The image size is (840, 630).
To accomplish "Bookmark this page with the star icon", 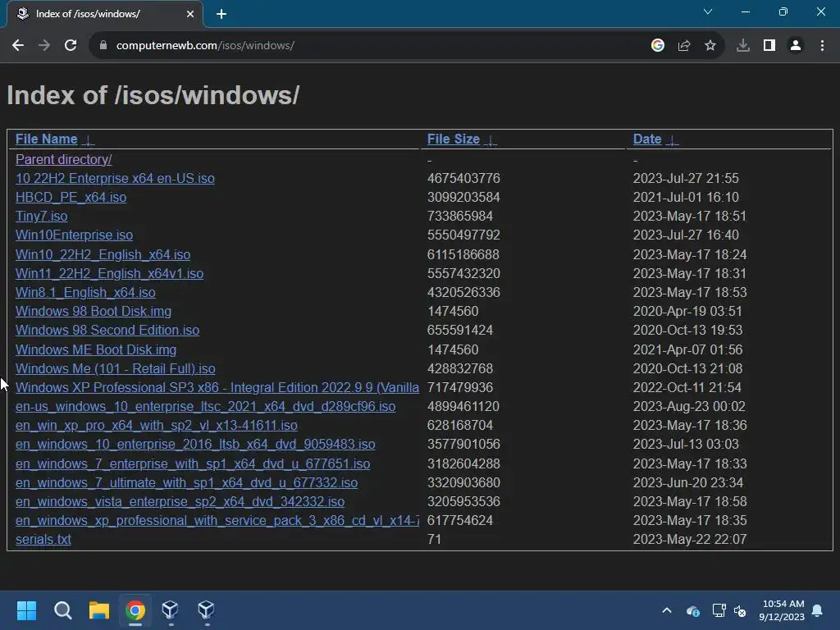I will pos(710,46).
